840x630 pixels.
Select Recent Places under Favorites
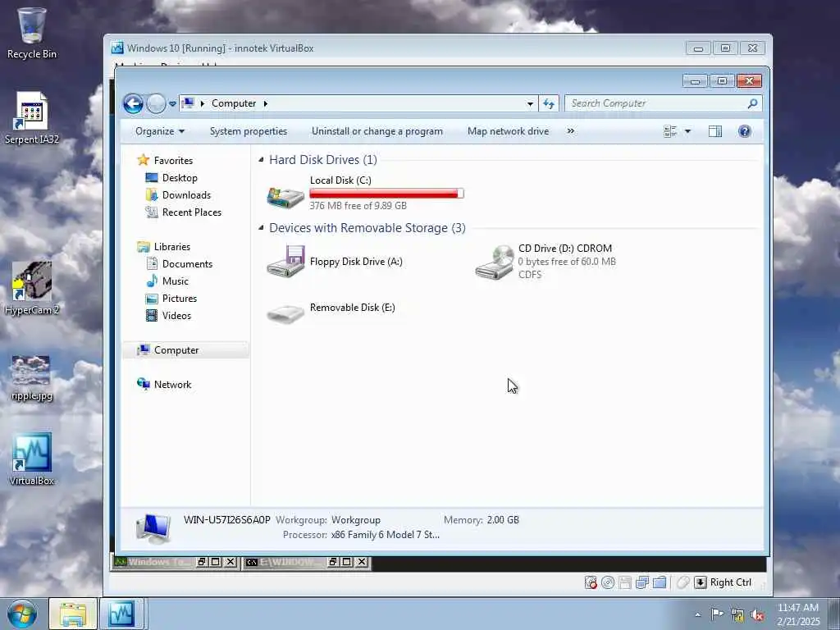tap(191, 212)
